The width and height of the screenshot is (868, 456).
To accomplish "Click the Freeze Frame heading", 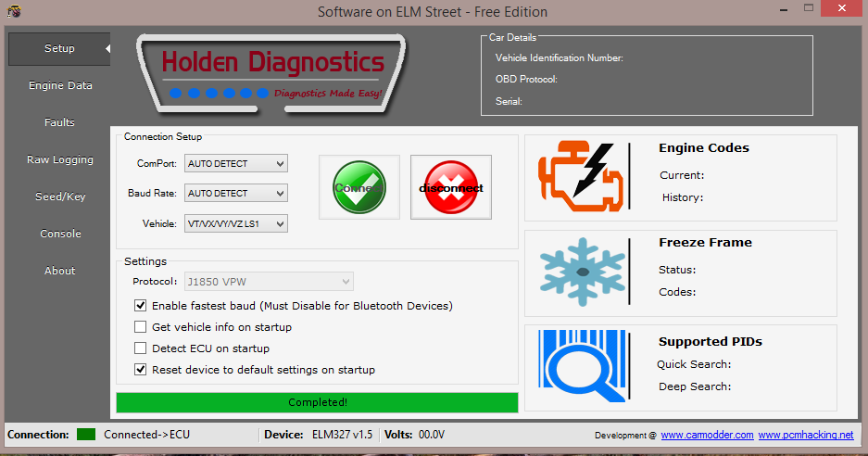I will click(x=705, y=242).
